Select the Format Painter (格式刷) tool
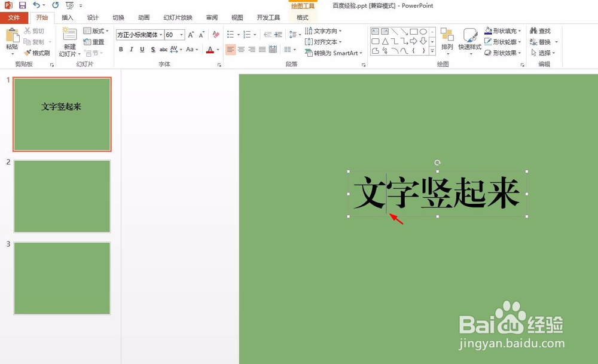Viewport: 598px width, 364px height. 36,53
